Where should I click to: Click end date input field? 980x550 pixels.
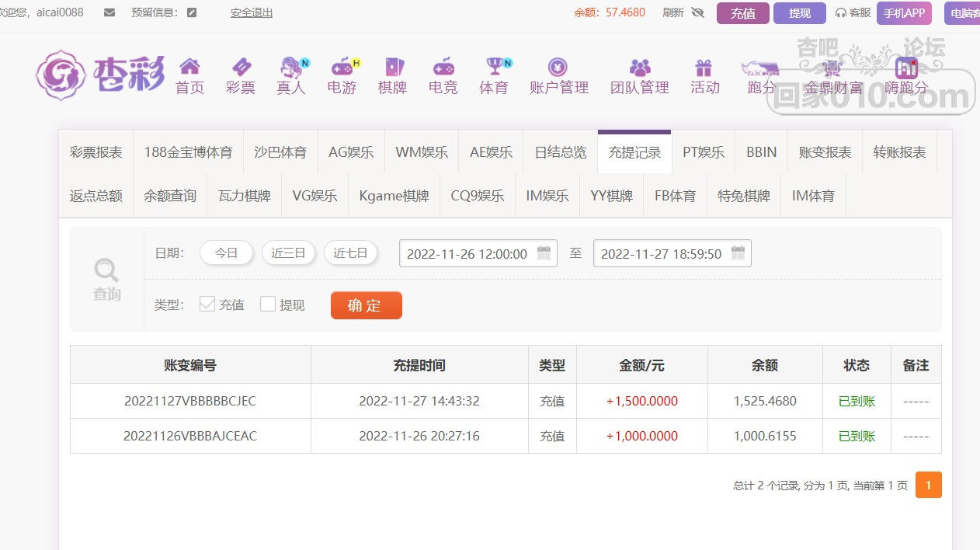[672, 253]
